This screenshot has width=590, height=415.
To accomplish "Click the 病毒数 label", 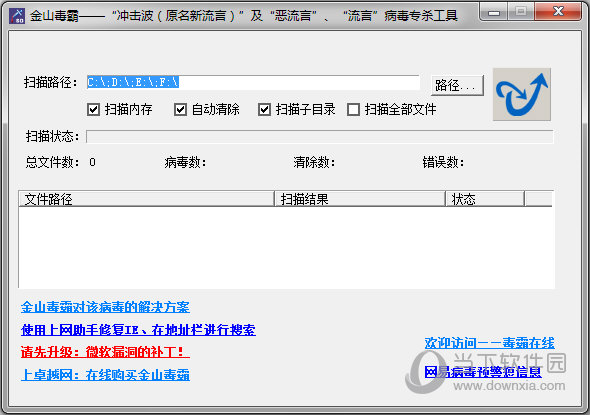I will (x=185, y=163).
